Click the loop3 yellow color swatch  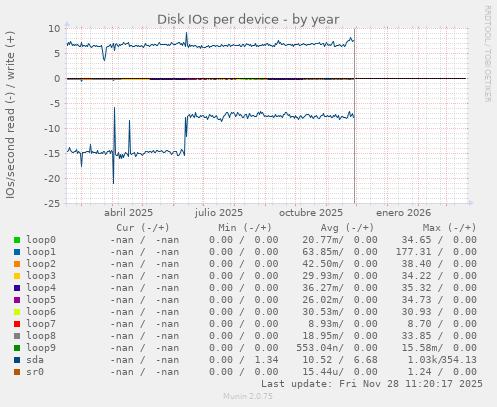tap(17, 276)
